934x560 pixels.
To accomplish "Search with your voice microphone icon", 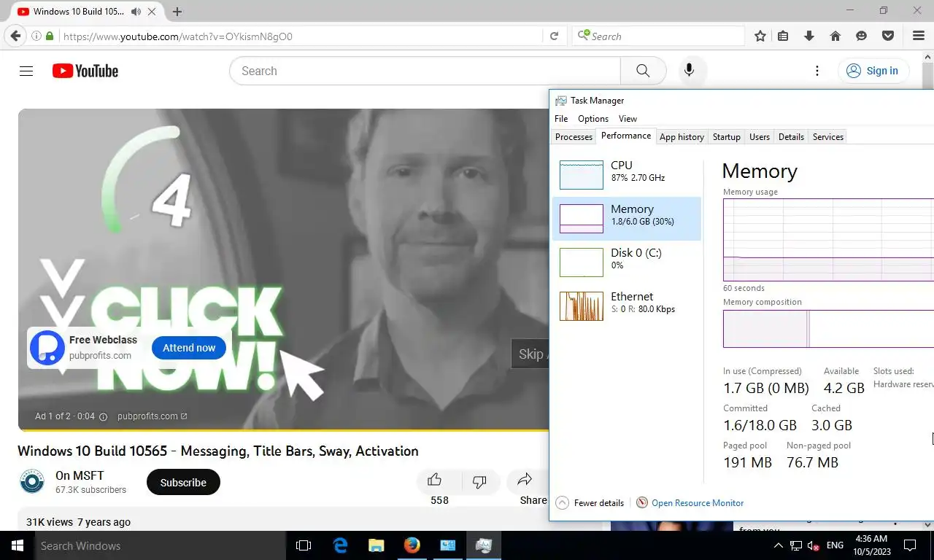I will pyautogui.click(x=689, y=71).
